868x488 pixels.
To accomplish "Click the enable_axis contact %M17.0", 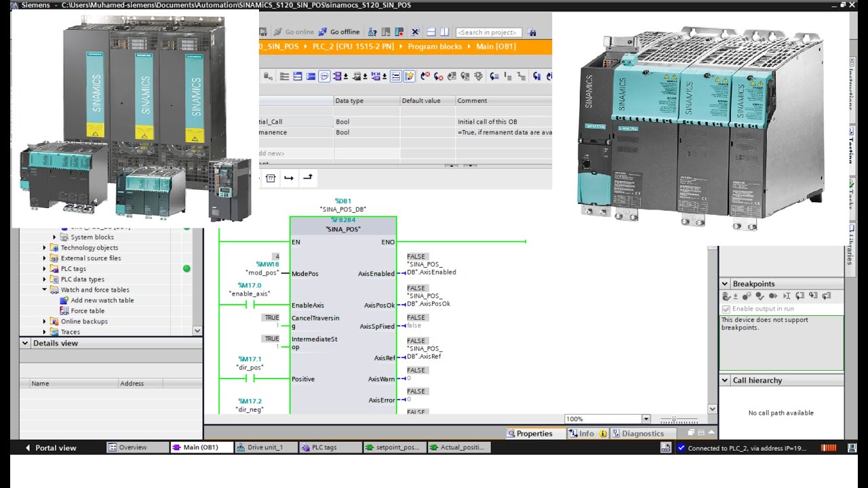I will [x=249, y=305].
